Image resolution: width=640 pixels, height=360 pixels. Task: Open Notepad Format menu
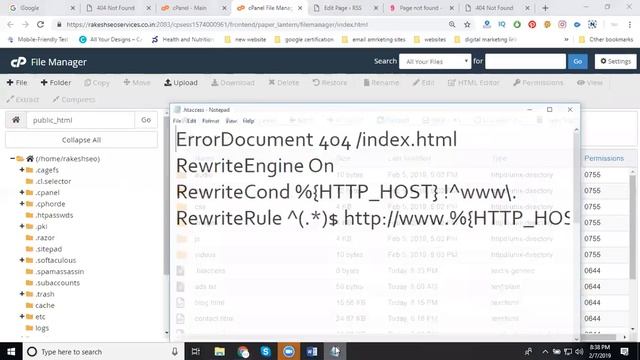click(211, 121)
